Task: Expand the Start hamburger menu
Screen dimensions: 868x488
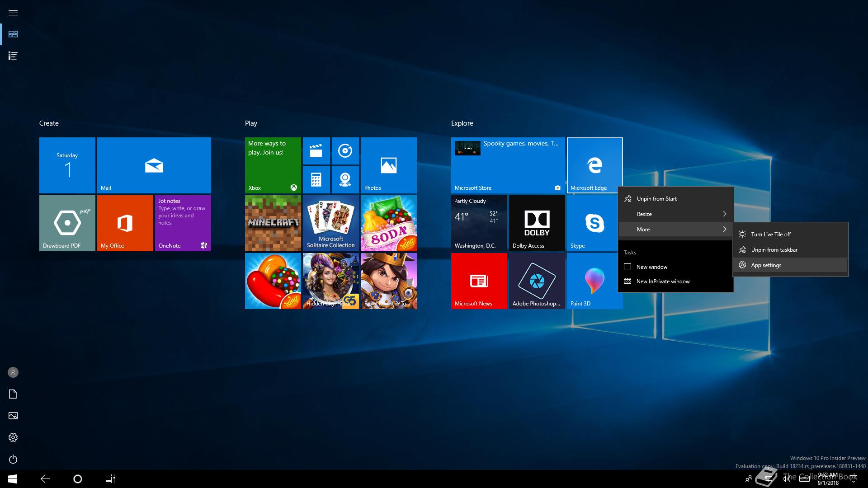Action: [13, 13]
